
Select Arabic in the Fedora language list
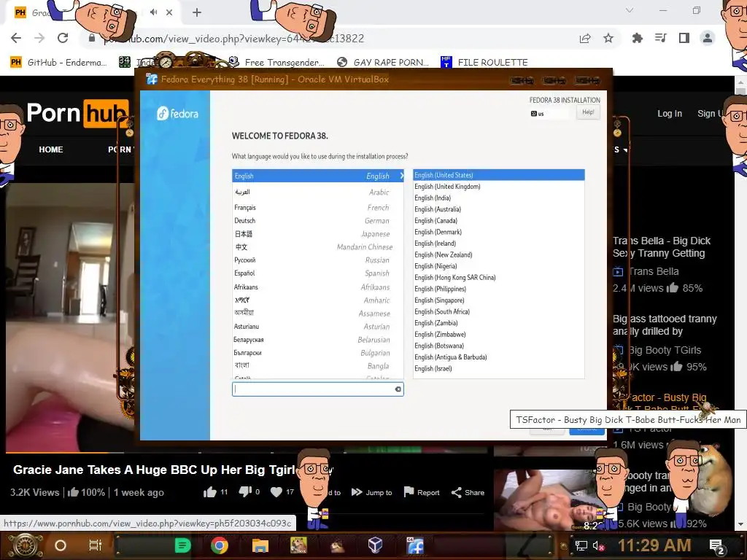[x=318, y=192]
